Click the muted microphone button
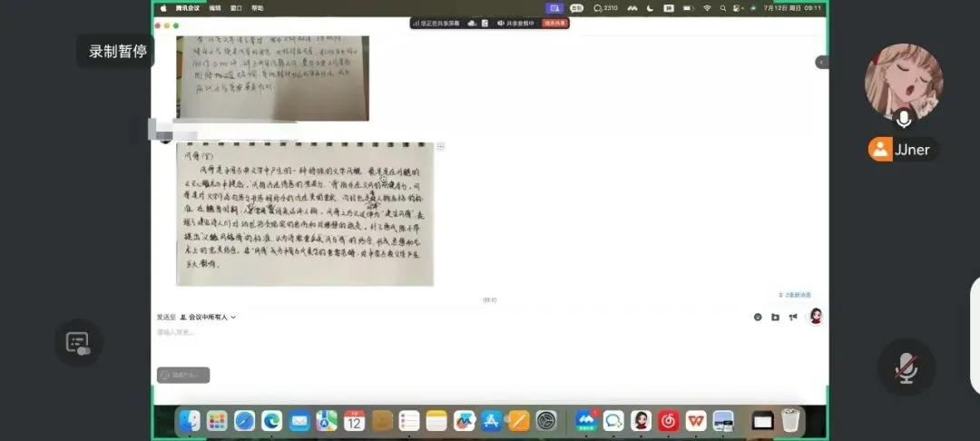980x441 pixels. [x=906, y=367]
